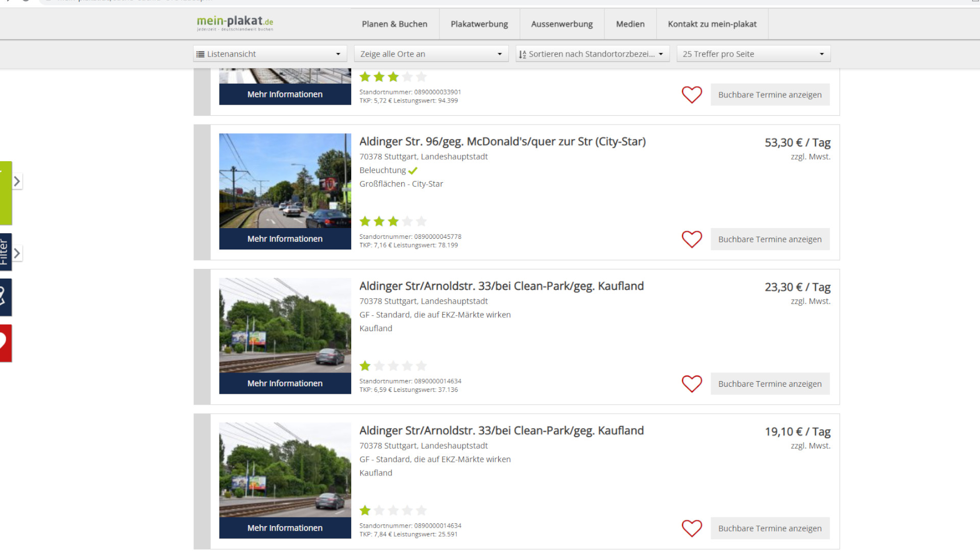Open the Filter side tab

click(6, 252)
